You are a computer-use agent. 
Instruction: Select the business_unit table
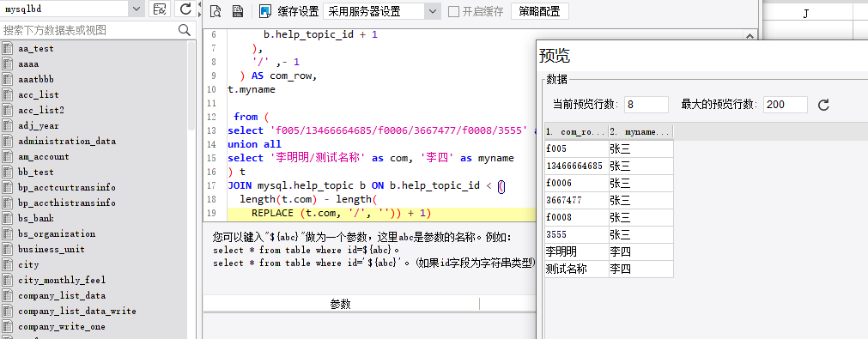(x=52, y=250)
